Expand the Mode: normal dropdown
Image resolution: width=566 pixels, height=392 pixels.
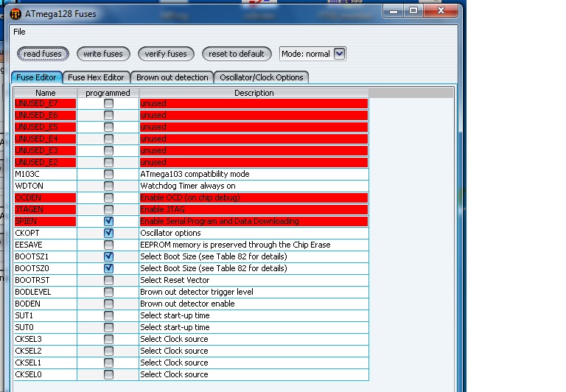pos(339,54)
